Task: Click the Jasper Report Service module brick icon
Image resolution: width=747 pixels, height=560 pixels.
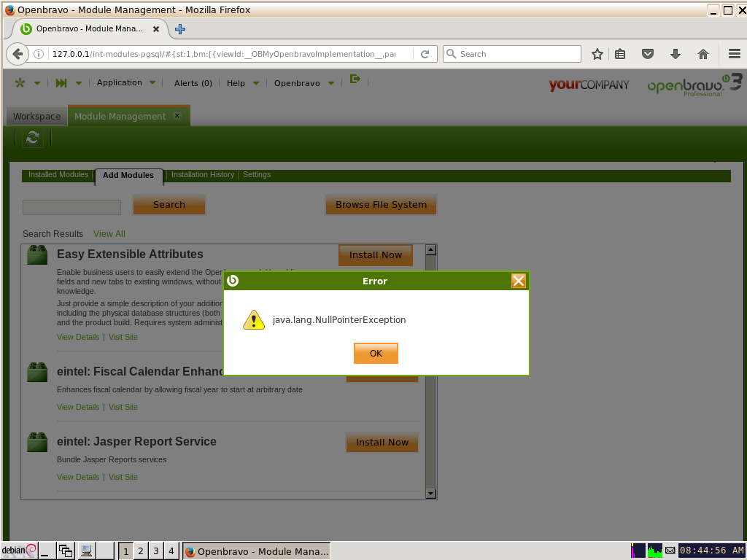Action: coord(37,442)
